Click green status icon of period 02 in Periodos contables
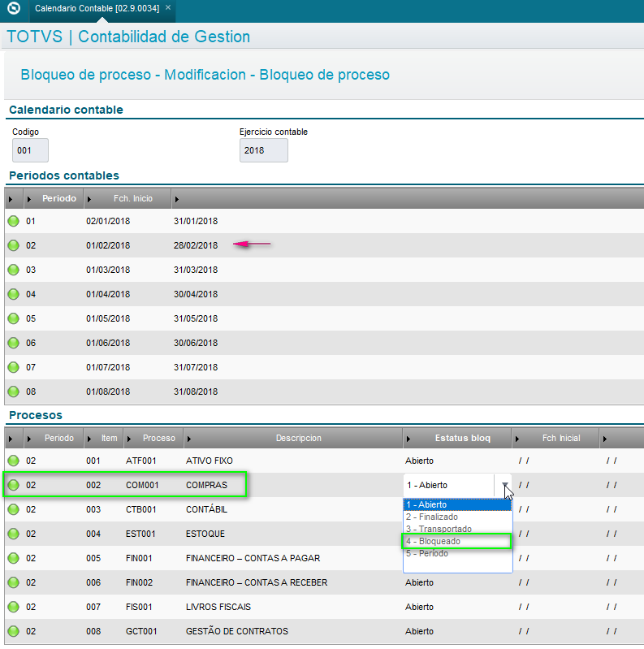 (x=14, y=245)
